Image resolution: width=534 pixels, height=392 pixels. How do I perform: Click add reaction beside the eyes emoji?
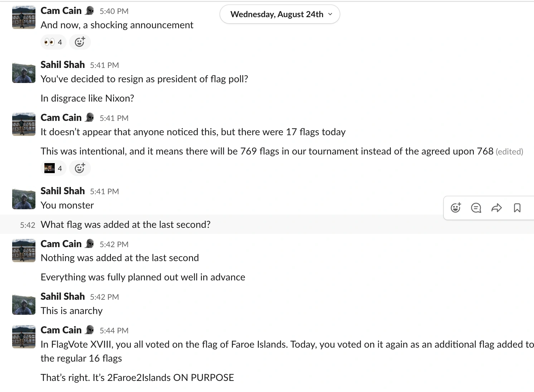coord(80,42)
